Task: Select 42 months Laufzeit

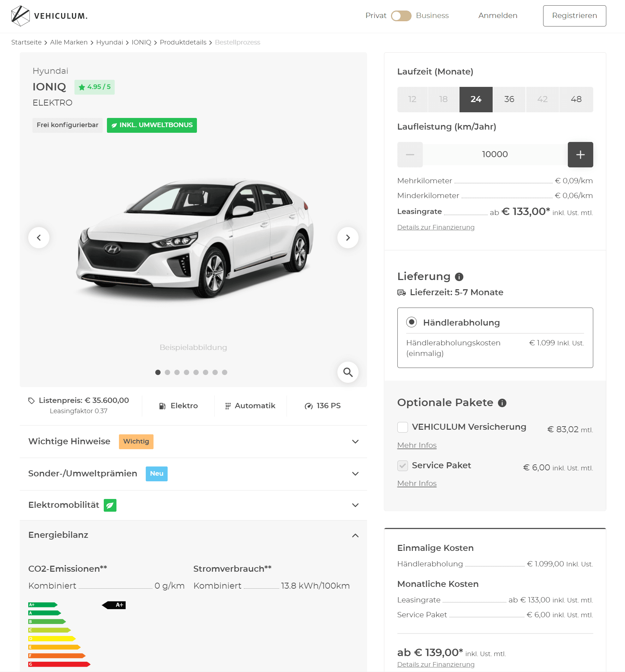Action: coord(542,100)
